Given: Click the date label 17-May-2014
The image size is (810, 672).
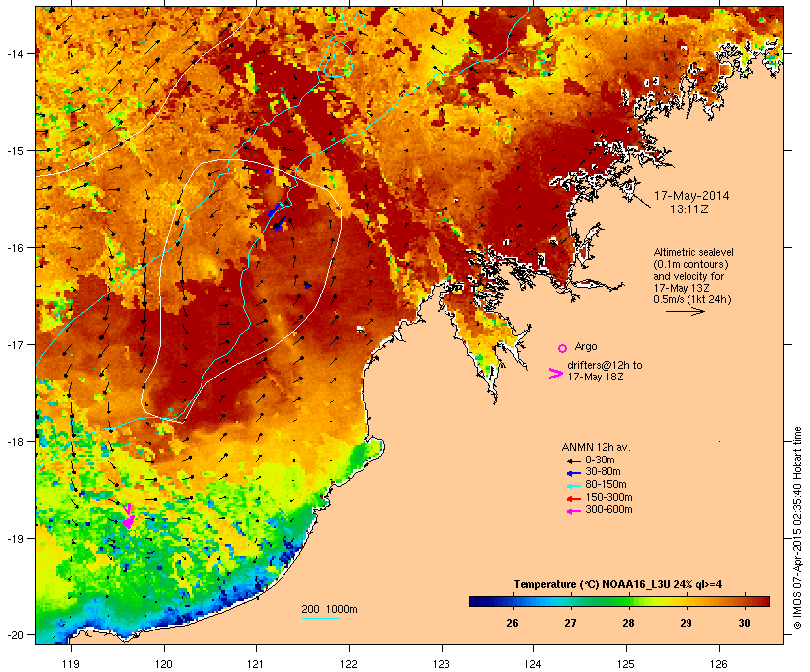Looking at the screenshot, I should click(691, 196).
